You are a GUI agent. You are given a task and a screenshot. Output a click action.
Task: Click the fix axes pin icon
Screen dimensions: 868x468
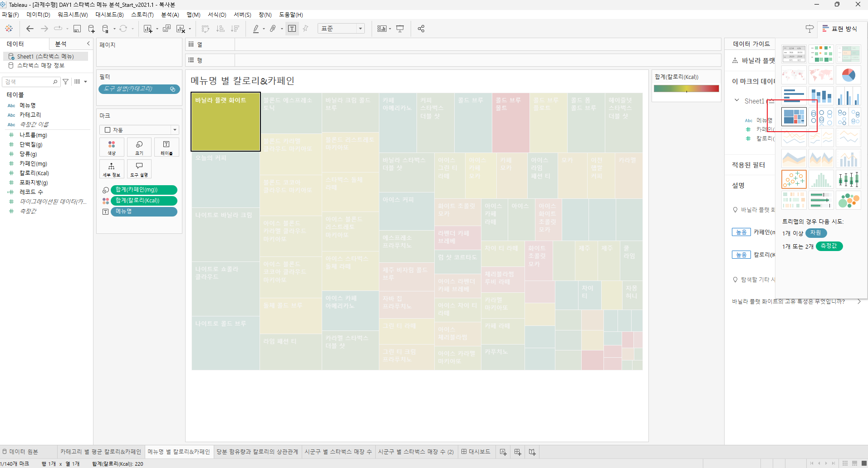(x=305, y=29)
